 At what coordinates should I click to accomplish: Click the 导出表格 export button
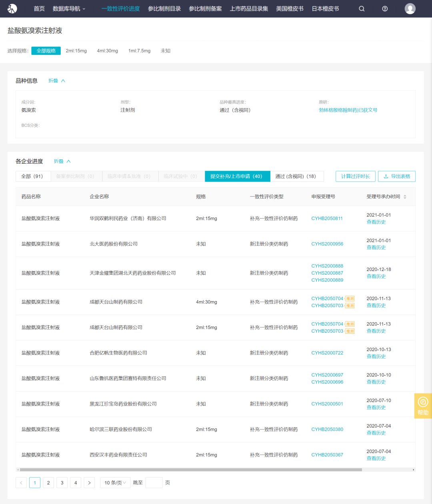pos(397,176)
